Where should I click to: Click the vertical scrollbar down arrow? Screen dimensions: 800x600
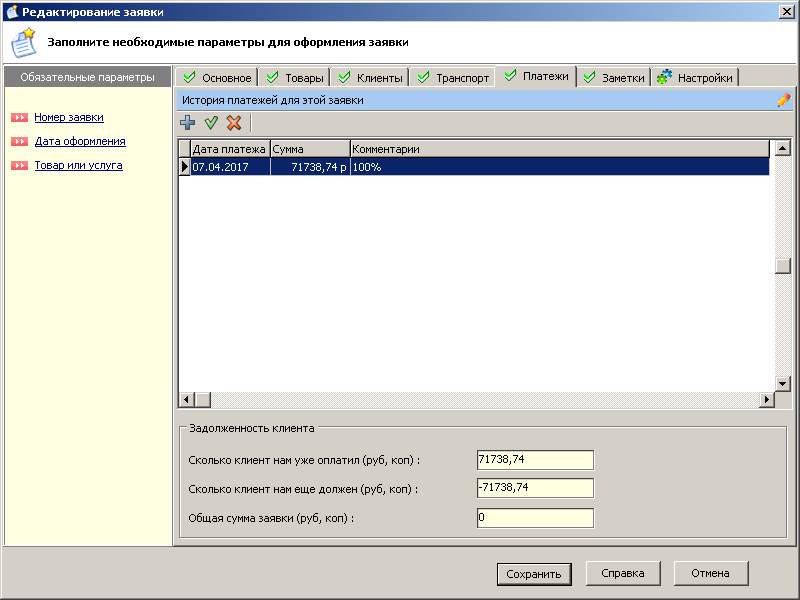pyautogui.click(x=783, y=383)
